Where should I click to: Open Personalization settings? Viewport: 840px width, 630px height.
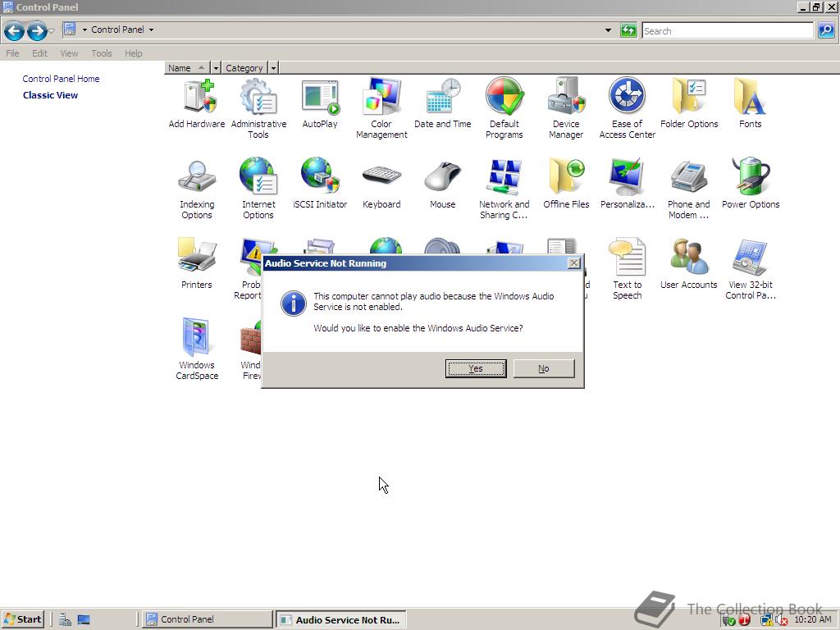(x=628, y=185)
